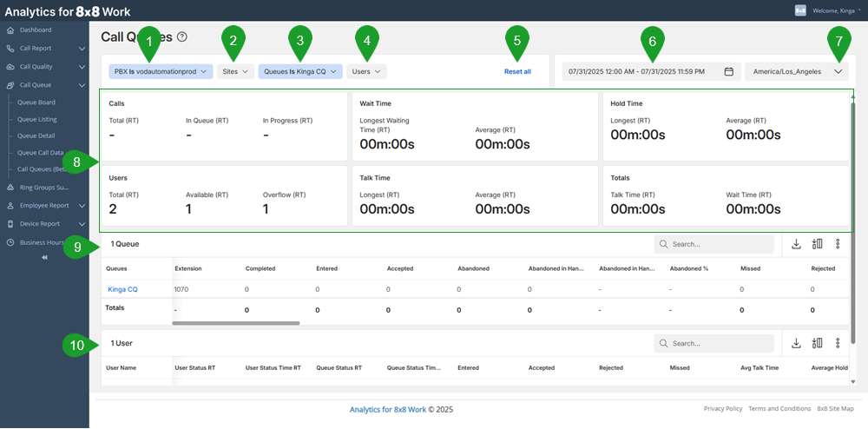Download the user table data
The image size is (868, 429).
click(x=796, y=343)
